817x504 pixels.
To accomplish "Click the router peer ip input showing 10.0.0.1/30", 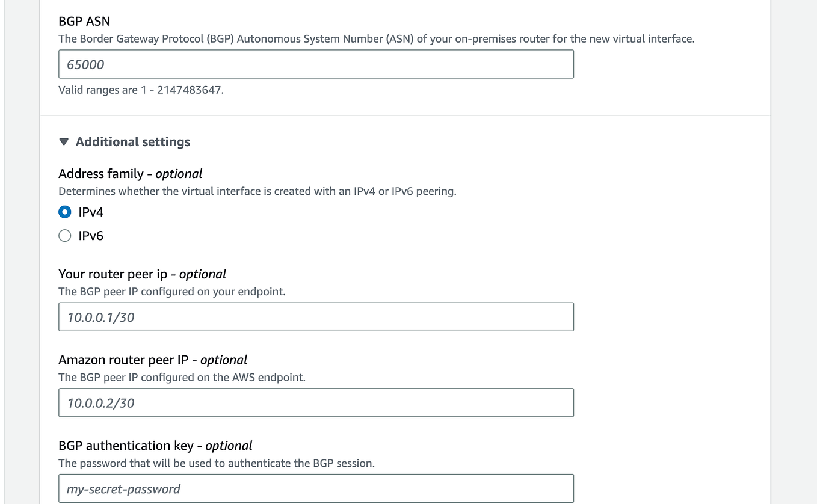I will [316, 316].
